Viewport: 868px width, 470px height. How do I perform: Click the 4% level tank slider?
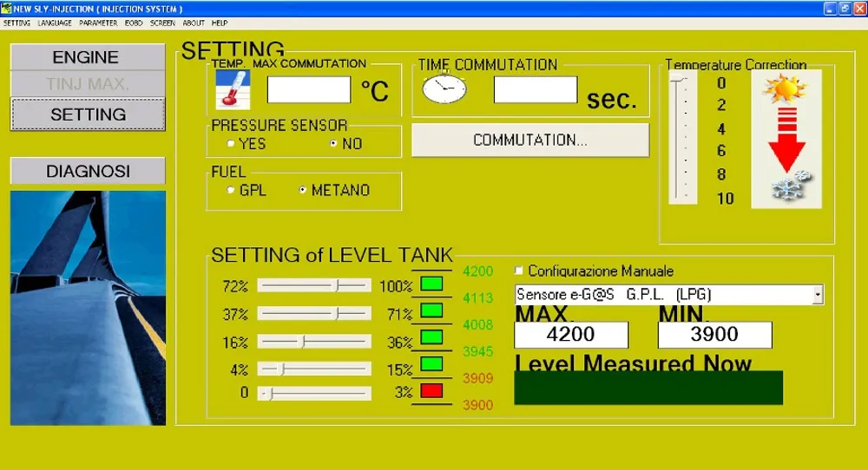coord(314,369)
